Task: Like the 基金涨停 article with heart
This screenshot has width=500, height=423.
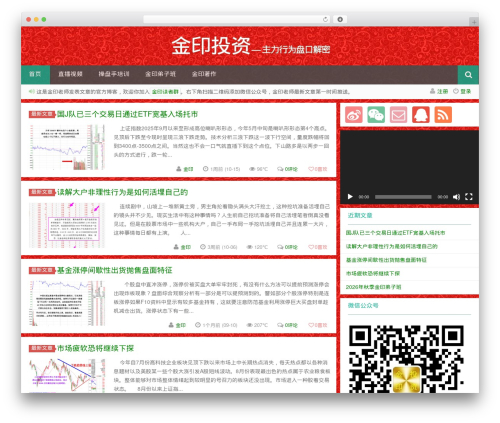Action: click(x=318, y=325)
